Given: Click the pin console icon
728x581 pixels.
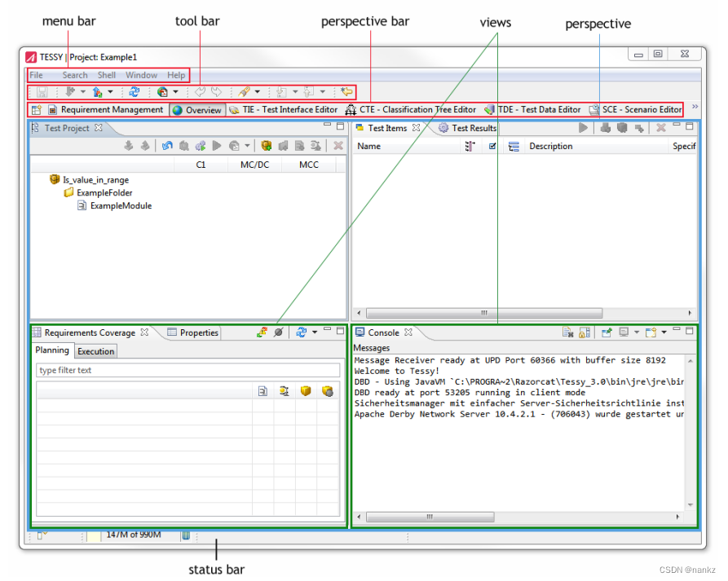Looking at the screenshot, I should (x=607, y=332).
